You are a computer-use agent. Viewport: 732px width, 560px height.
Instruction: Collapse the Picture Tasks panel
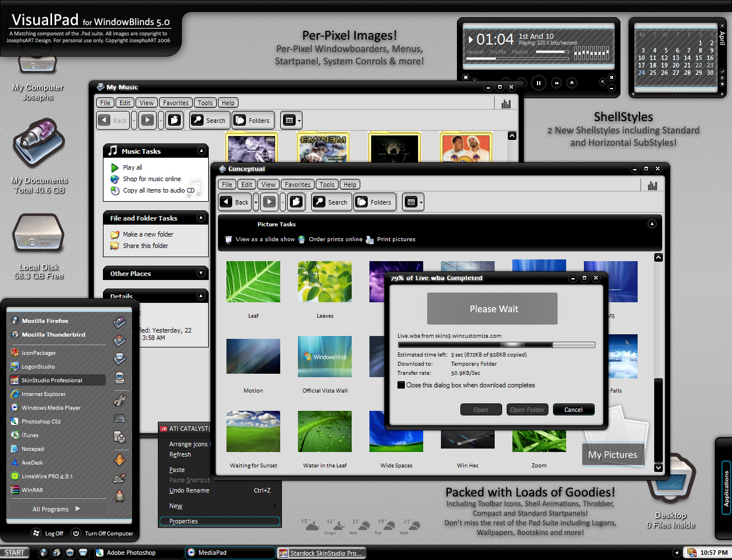pyautogui.click(x=653, y=224)
